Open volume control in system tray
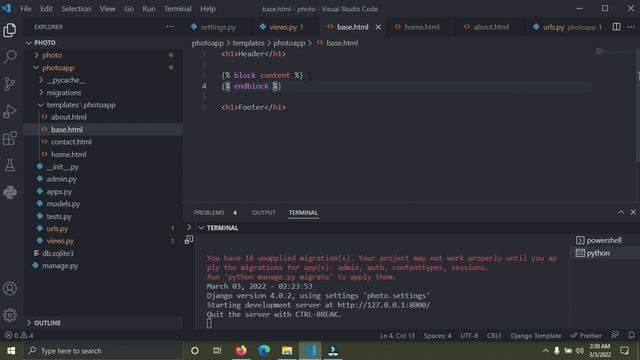 pyautogui.click(x=580, y=351)
